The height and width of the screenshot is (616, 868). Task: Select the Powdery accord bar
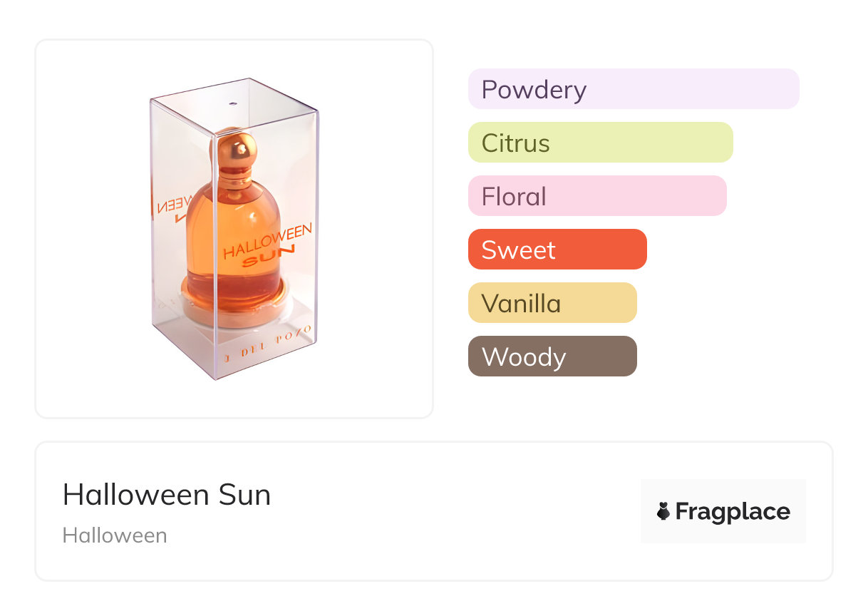coord(633,89)
